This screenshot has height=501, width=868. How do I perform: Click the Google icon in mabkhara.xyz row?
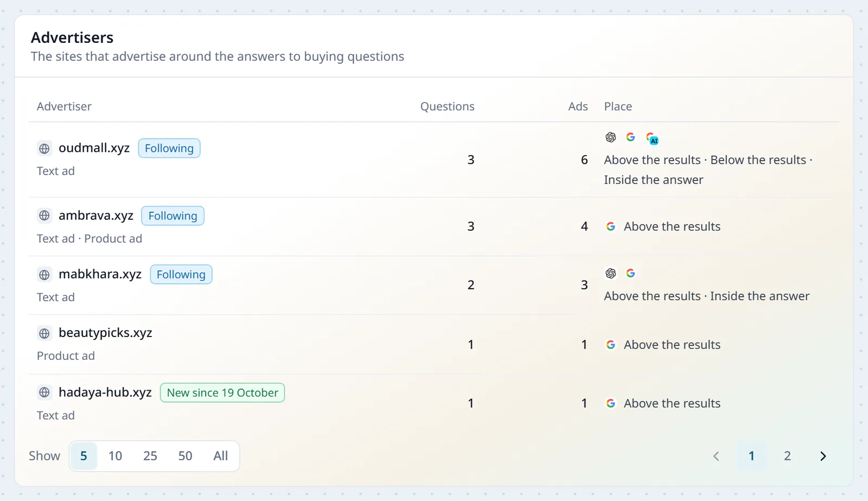click(630, 273)
